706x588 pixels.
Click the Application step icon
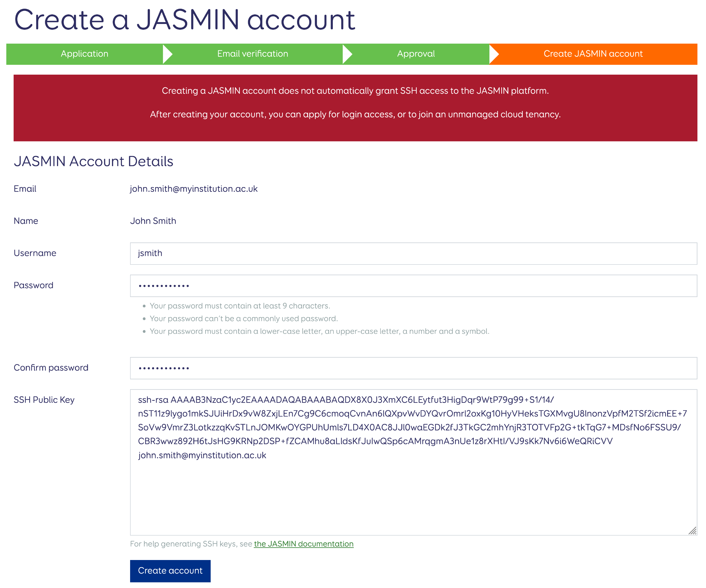(x=84, y=53)
